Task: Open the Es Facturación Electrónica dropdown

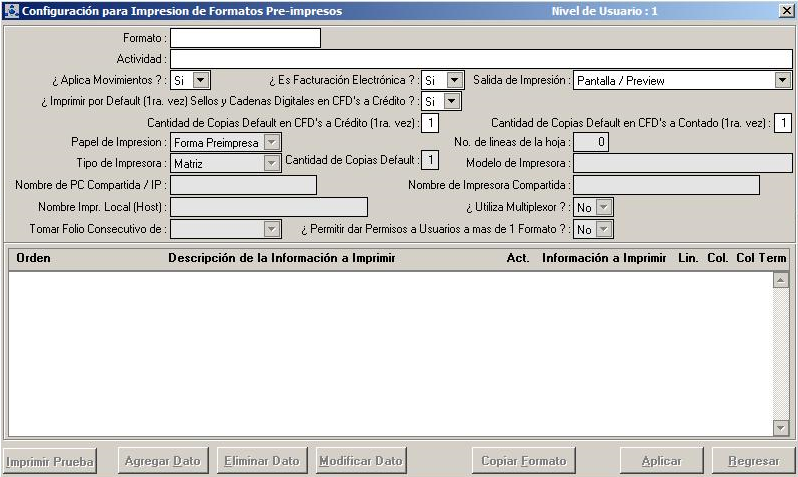Action: tap(455, 80)
